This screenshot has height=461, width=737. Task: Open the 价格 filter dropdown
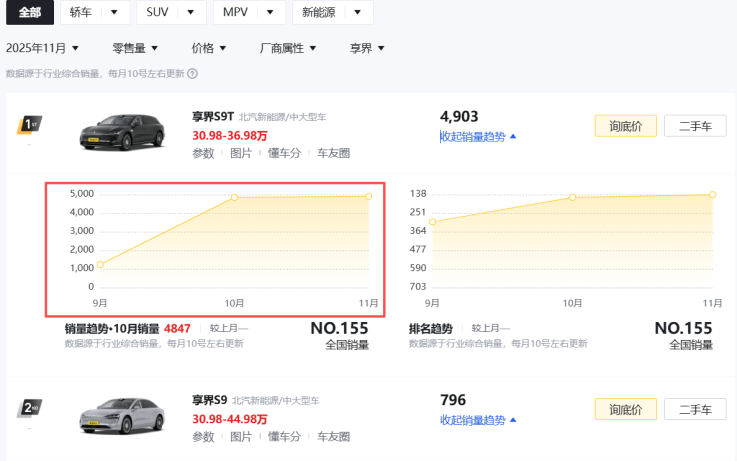209,48
